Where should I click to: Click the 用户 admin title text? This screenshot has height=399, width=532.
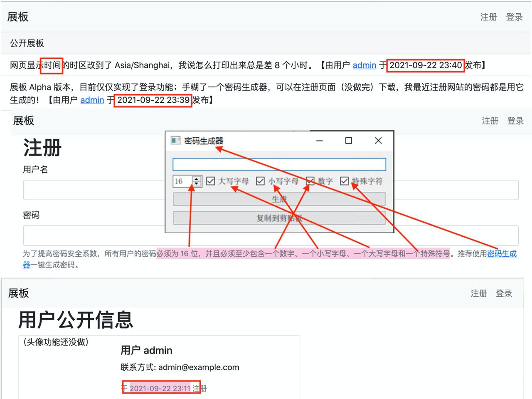[x=146, y=350]
